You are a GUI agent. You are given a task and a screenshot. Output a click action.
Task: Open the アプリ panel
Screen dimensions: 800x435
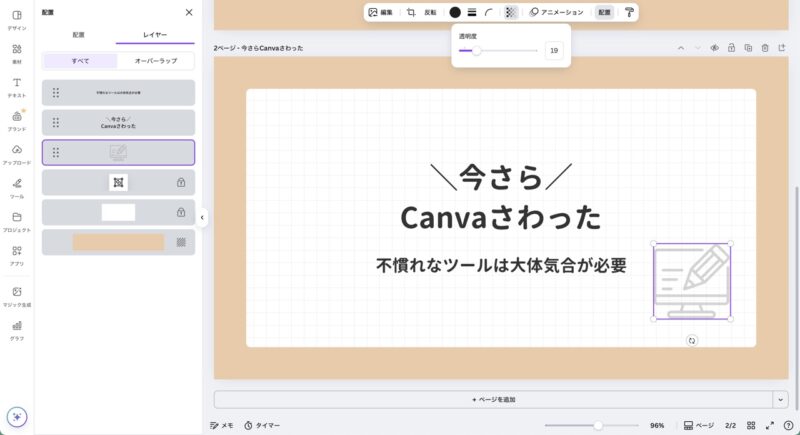point(17,256)
